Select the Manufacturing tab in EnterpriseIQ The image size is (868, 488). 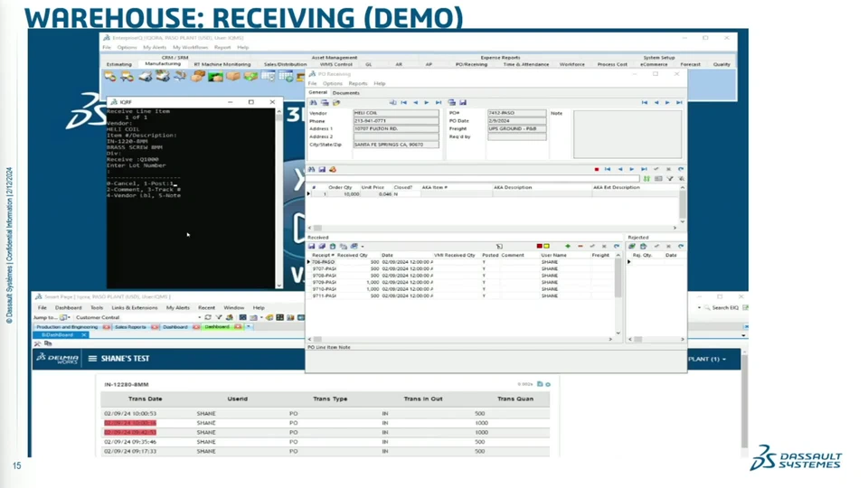coord(163,64)
